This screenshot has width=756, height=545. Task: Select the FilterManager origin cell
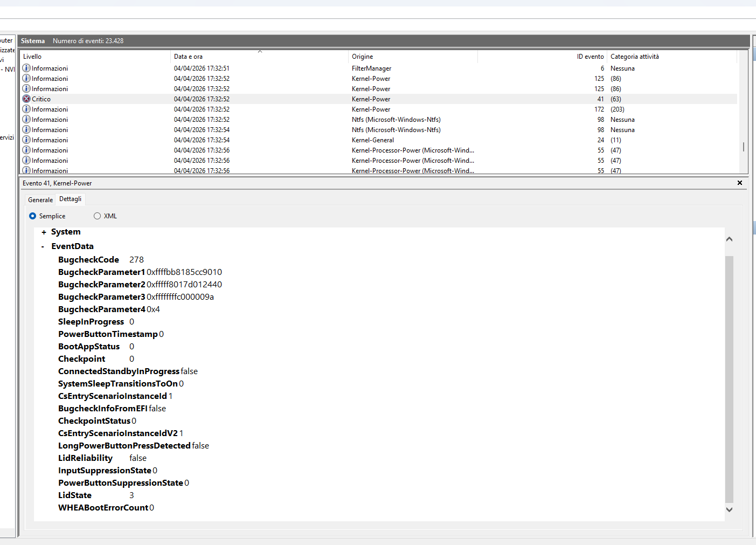(371, 68)
